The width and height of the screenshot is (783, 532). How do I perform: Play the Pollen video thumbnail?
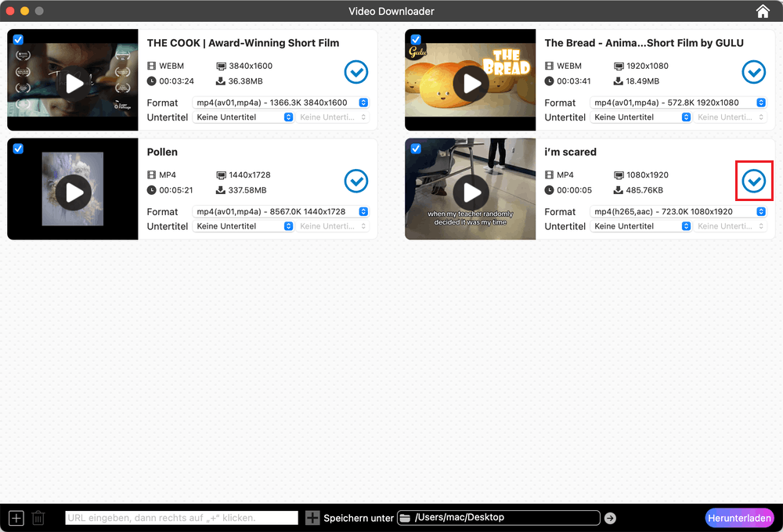coord(74,192)
